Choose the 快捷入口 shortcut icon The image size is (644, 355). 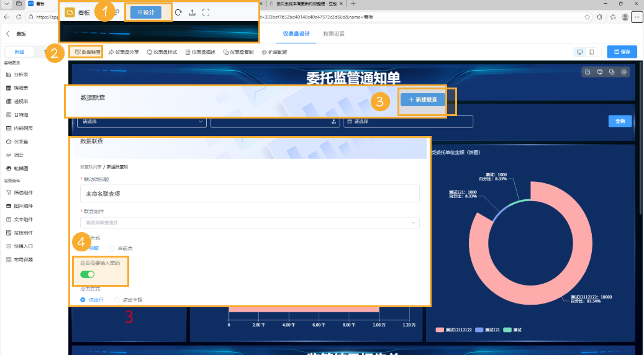pyautogui.click(x=9, y=246)
